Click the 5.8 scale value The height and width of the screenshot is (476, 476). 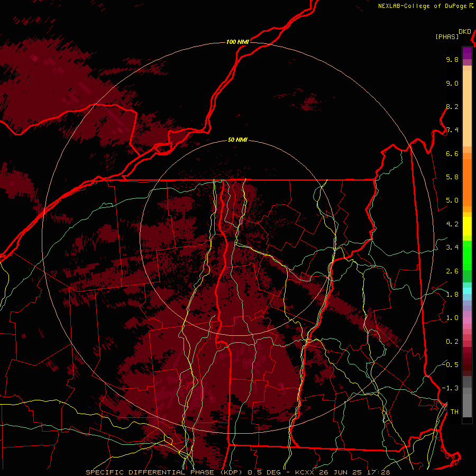pos(452,177)
